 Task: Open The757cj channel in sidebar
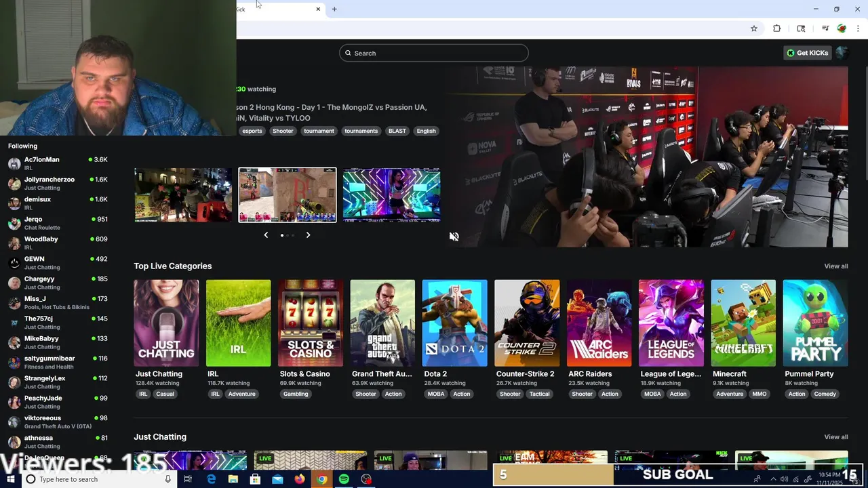tap(58, 323)
